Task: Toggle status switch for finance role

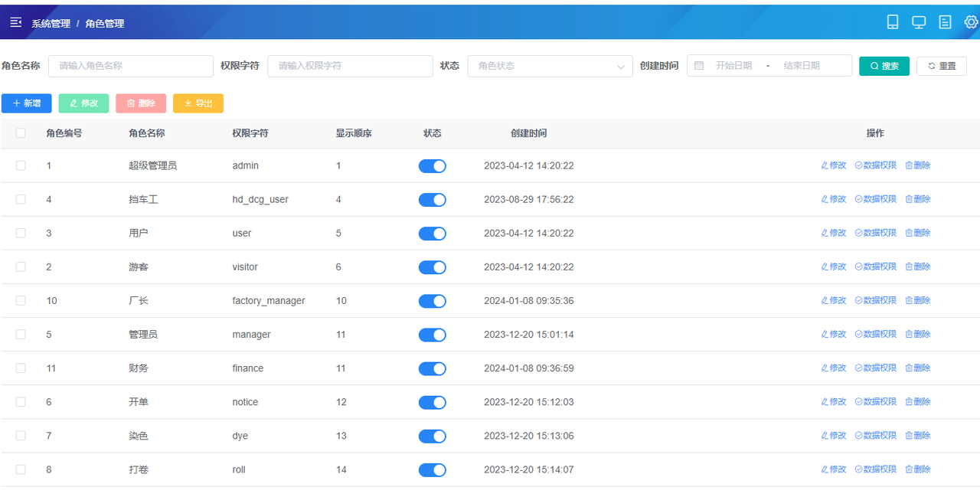Action: [433, 368]
